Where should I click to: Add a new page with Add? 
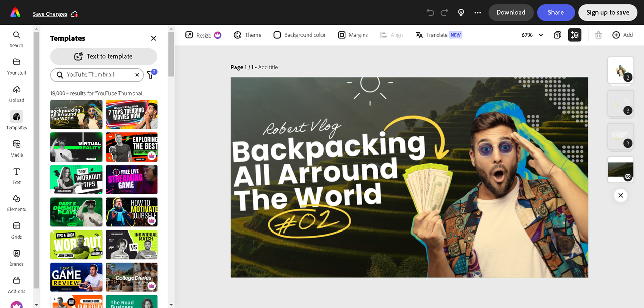622,35
